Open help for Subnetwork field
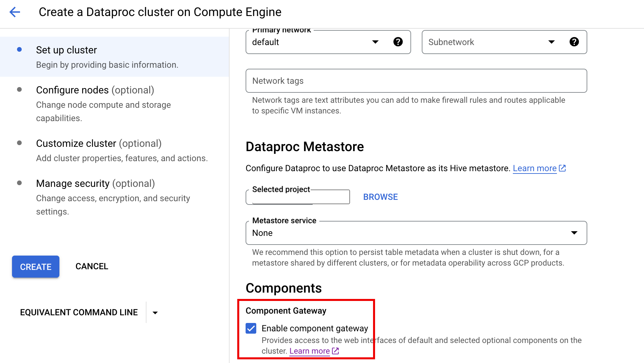This screenshot has height=363, width=644. [574, 42]
